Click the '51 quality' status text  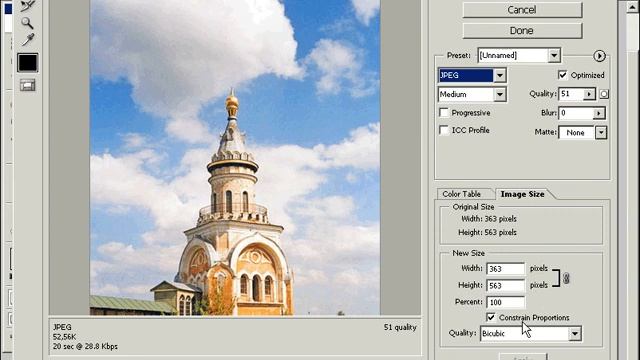point(400,327)
